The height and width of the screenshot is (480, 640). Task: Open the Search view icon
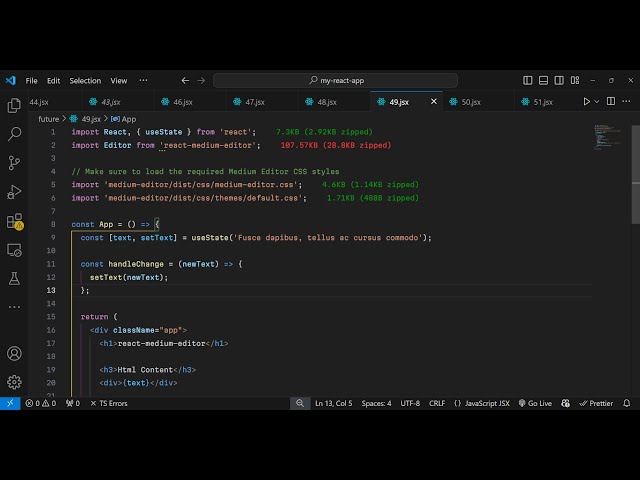tap(14, 133)
